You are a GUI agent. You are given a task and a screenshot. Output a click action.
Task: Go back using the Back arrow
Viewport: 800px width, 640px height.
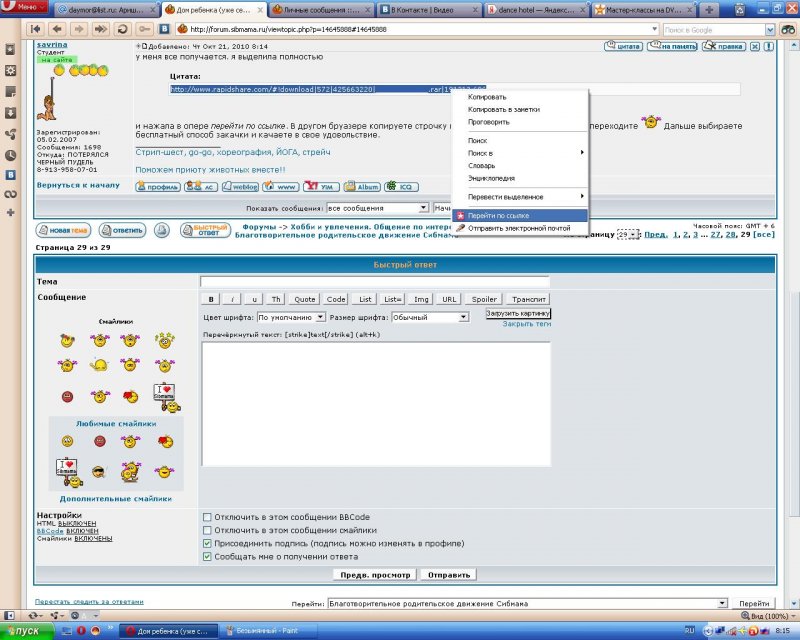click(57, 29)
